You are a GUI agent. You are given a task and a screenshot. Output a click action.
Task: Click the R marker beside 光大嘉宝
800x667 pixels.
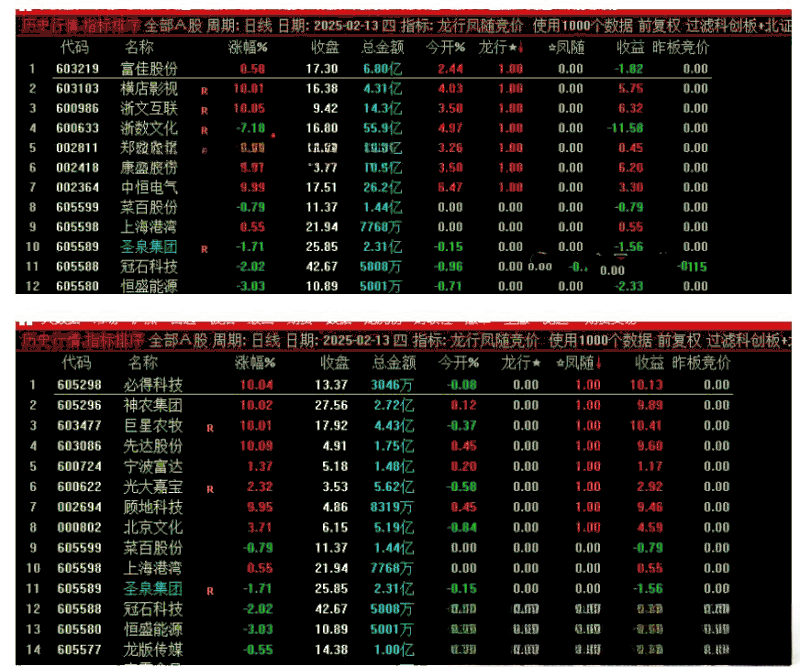point(210,489)
